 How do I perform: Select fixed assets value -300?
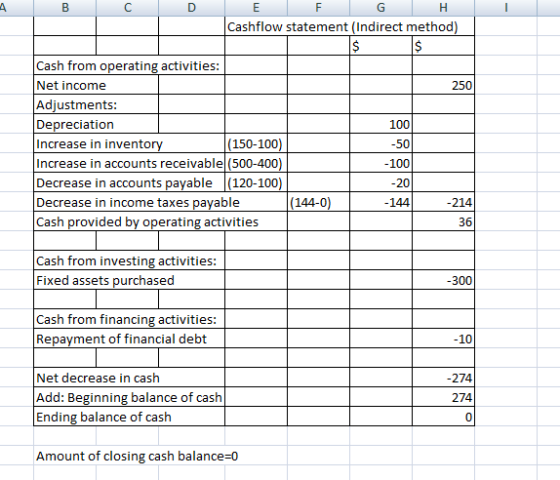click(444, 280)
